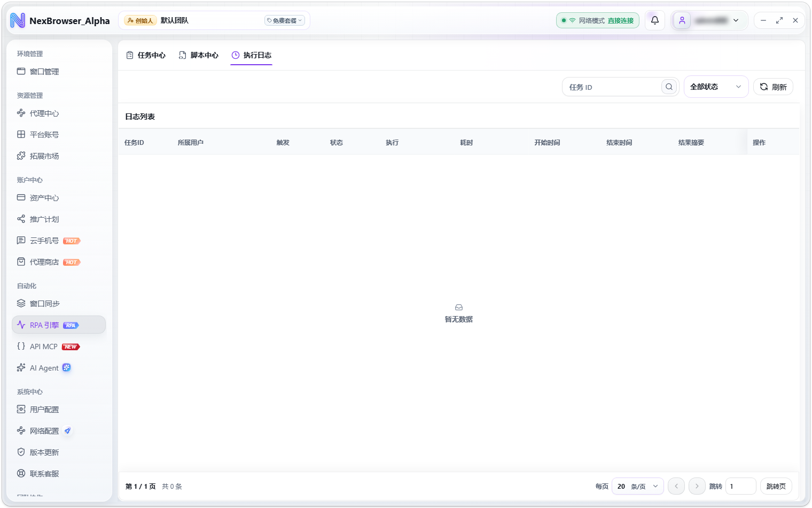Open the notification bell
The height and width of the screenshot is (508, 812).
pyautogui.click(x=654, y=20)
